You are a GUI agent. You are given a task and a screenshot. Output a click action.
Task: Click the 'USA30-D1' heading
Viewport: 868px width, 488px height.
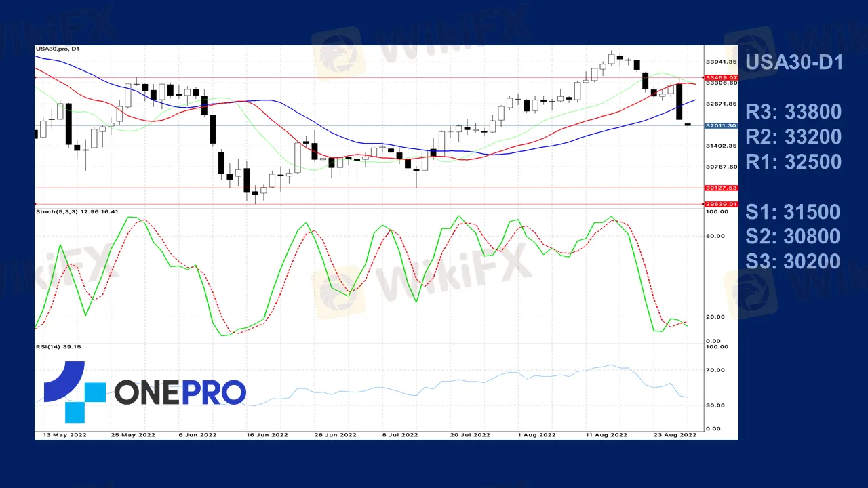click(794, 62)
